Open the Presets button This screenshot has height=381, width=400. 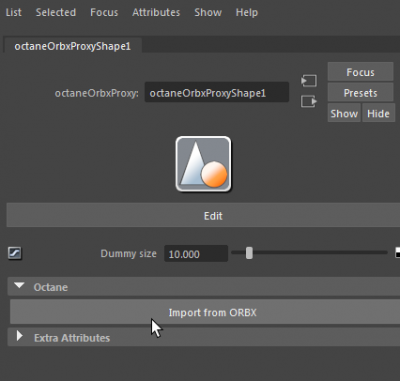[360, 93]
